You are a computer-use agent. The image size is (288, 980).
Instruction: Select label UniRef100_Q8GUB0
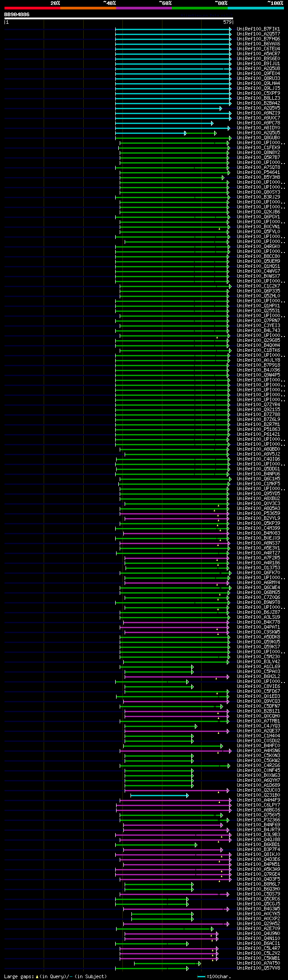coord(258,137)
